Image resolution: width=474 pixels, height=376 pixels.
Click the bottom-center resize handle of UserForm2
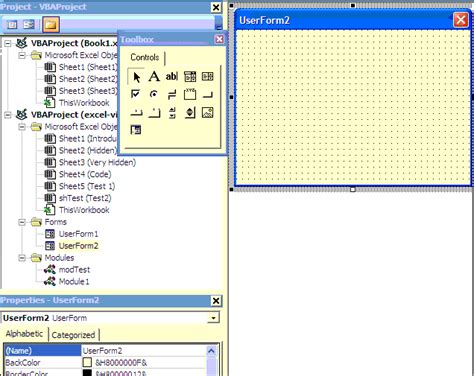click(353, 190)
